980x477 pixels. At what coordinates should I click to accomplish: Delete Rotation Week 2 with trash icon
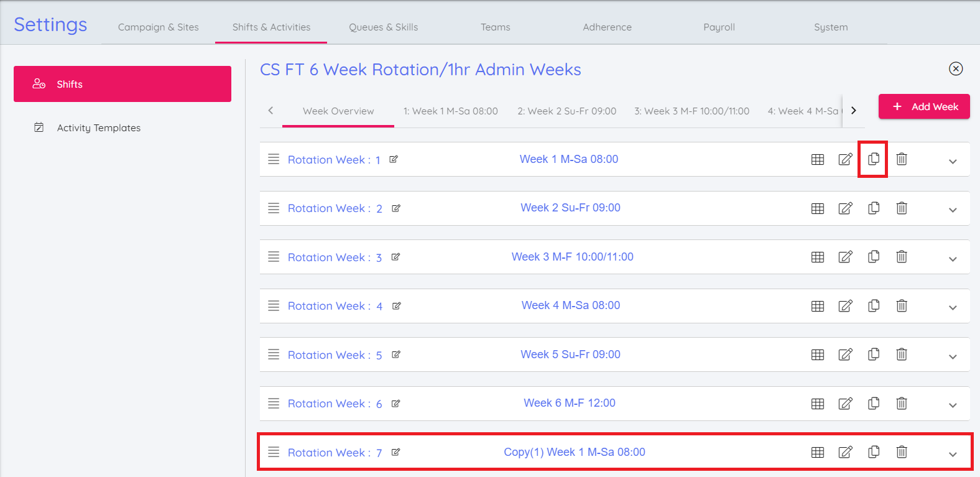coord(901,208)
